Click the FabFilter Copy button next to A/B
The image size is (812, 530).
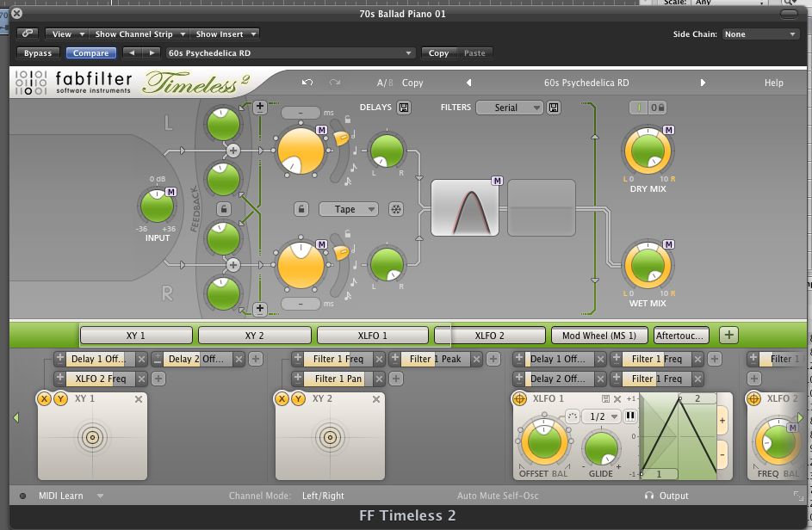412,83
